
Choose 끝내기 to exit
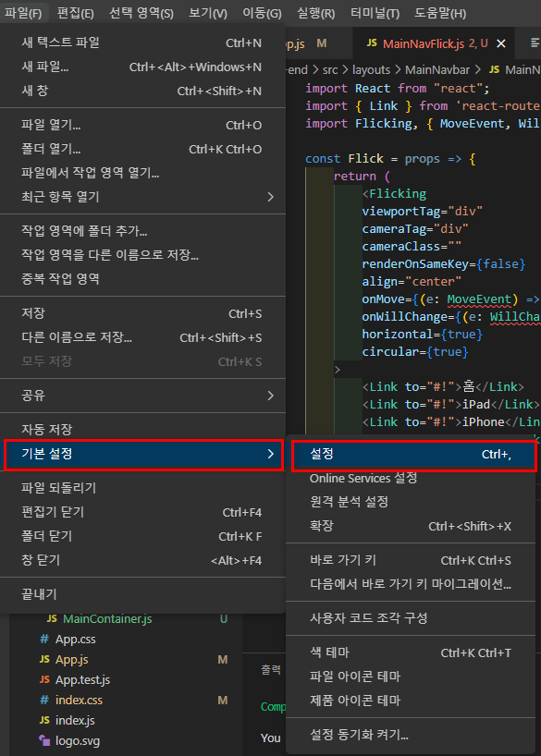click(142, 594)
